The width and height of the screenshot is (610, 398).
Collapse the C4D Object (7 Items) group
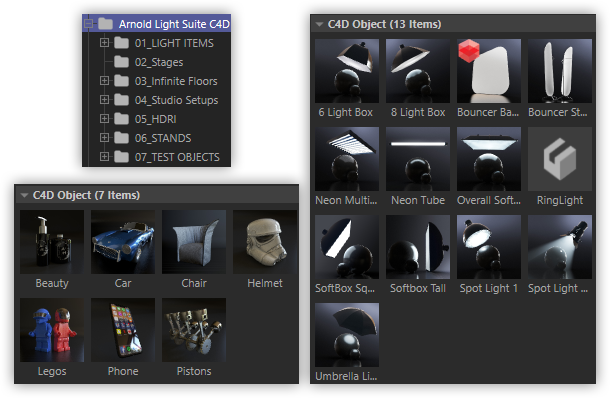[x=24, y=195]
